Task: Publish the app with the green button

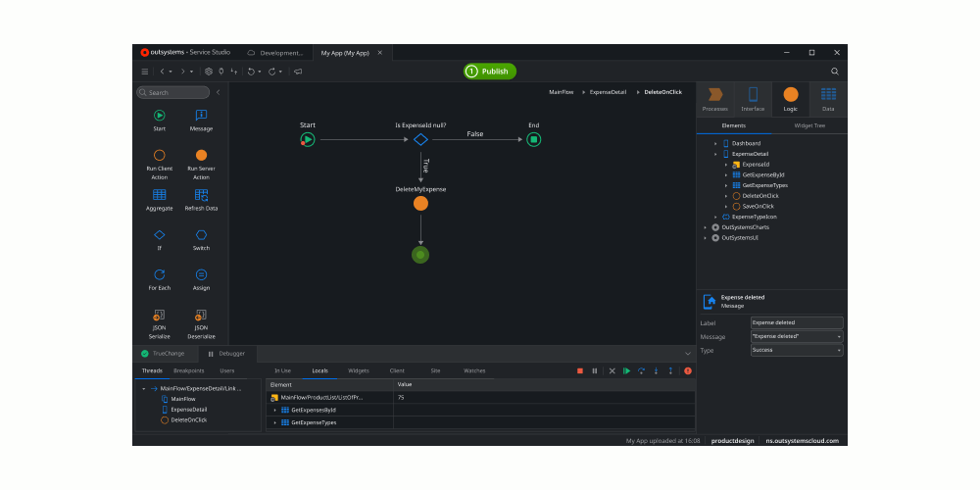Action: [x=490, y=72]
